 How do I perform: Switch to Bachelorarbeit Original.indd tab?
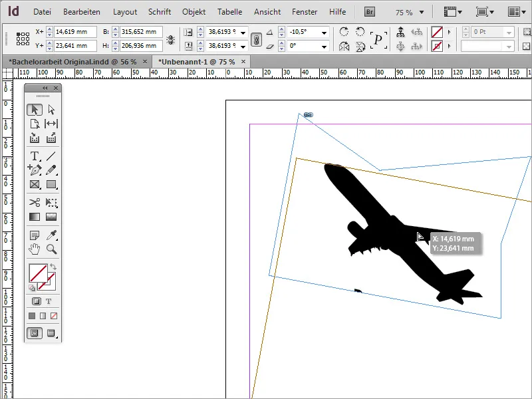tap(78, 62)
